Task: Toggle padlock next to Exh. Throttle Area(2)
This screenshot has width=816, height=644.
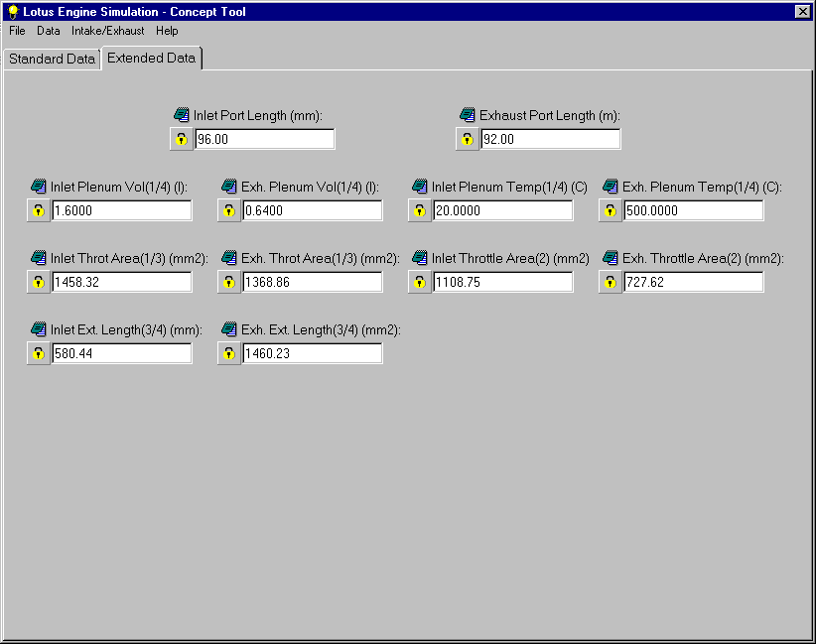Action: pyautogui.click(x=610, y=282)
